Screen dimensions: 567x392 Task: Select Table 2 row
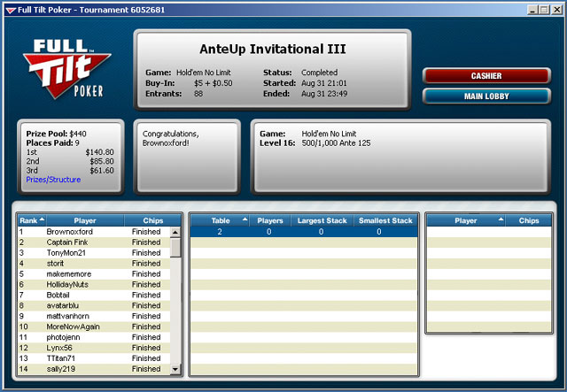click(304, 232)
